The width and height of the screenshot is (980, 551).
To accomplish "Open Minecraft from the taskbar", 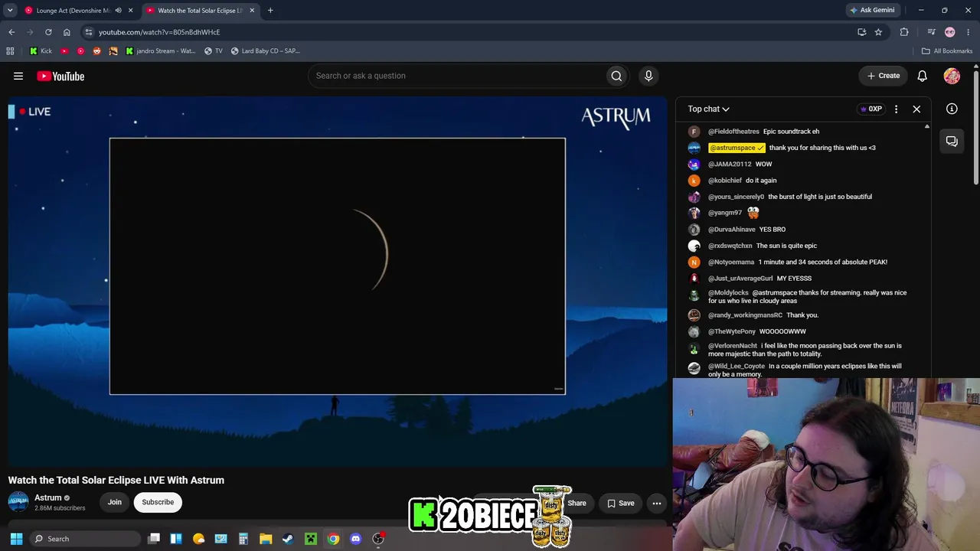I will click(x=311, y=539).
